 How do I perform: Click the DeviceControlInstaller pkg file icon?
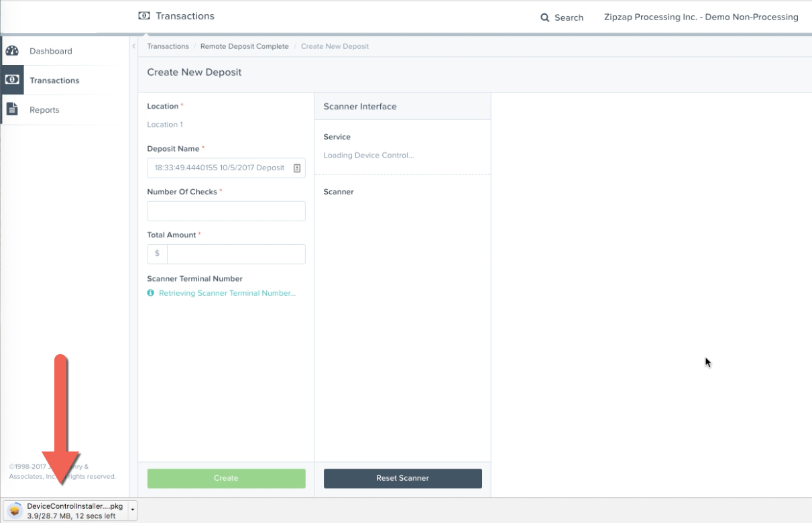[15, 511]
